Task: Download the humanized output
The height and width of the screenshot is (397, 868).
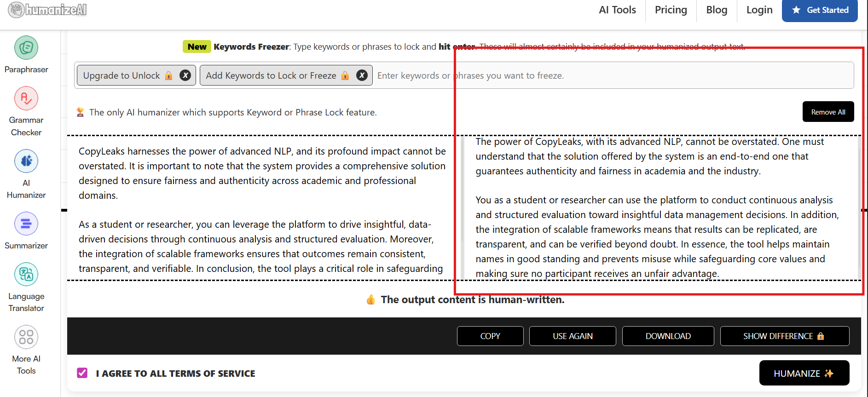Action: (x=668, y=336)
